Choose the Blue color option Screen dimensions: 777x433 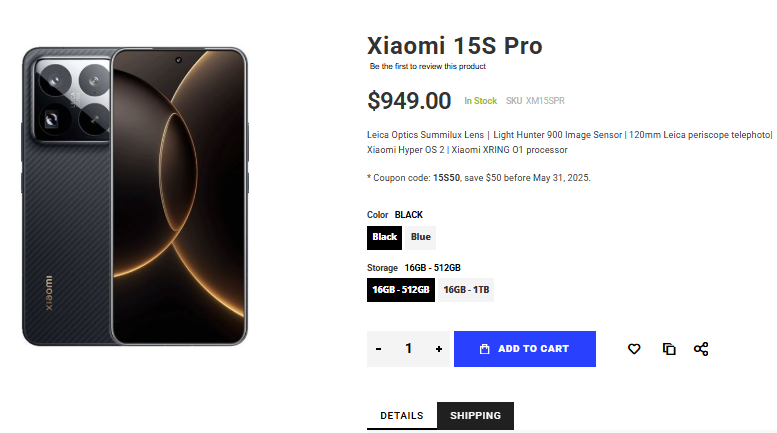coord(421,237)
